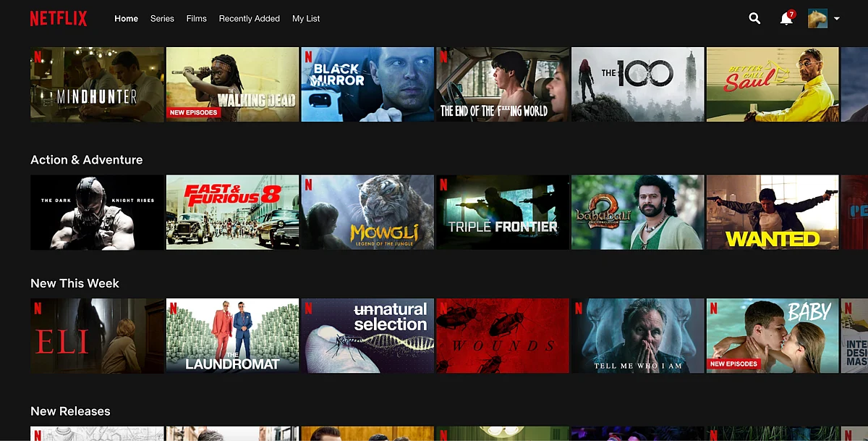Open Fast & Furious 8

tap(232, 212)
